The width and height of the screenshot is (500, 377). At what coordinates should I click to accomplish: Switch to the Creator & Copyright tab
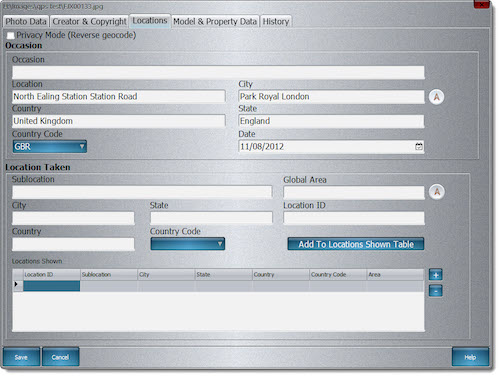[x=89, y=22]
